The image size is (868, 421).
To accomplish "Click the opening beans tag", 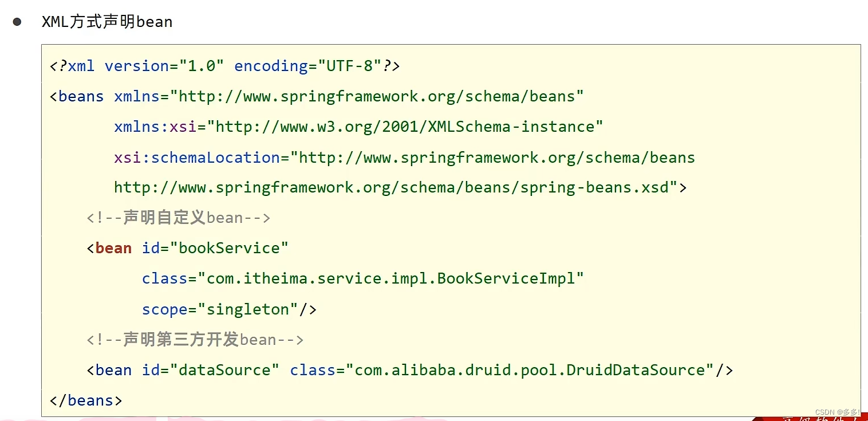I will pyautogui.click(x=76, y=96).
